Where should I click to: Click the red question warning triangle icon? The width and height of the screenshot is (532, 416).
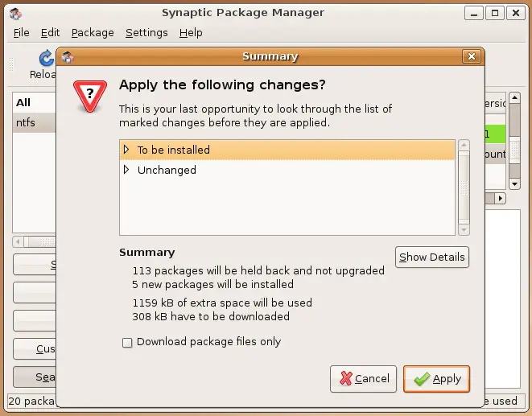[90, 97]
